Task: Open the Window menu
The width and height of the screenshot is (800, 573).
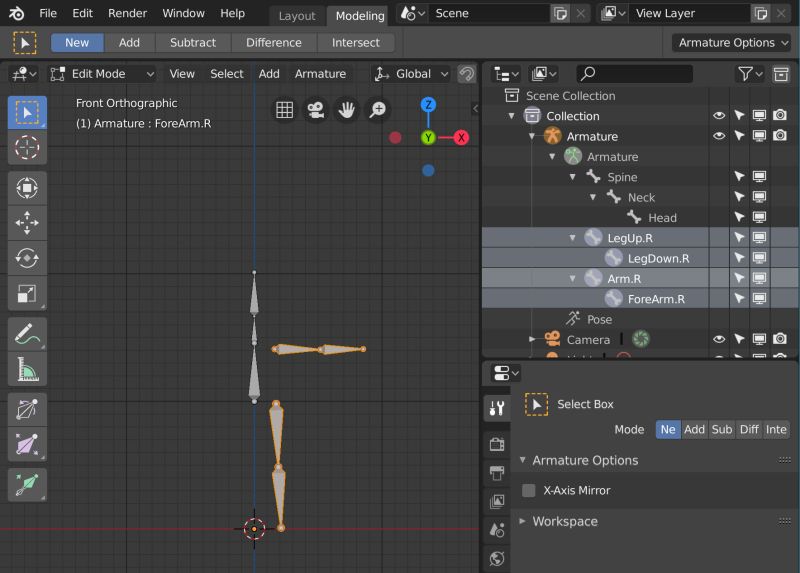Action: pos(183,13)
